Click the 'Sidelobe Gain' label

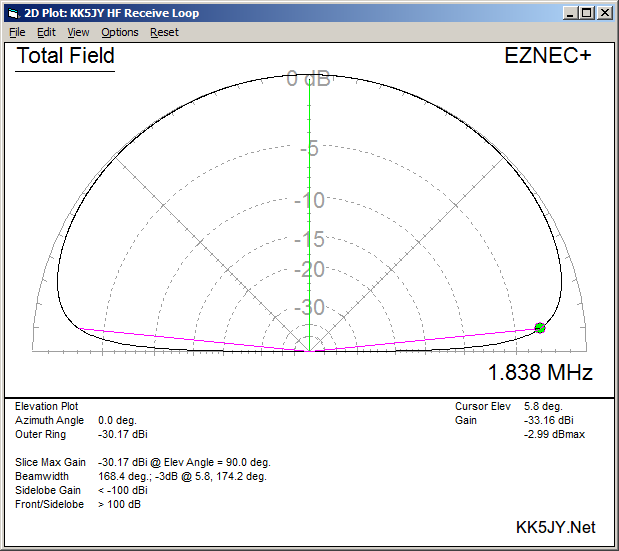[48, 490]
